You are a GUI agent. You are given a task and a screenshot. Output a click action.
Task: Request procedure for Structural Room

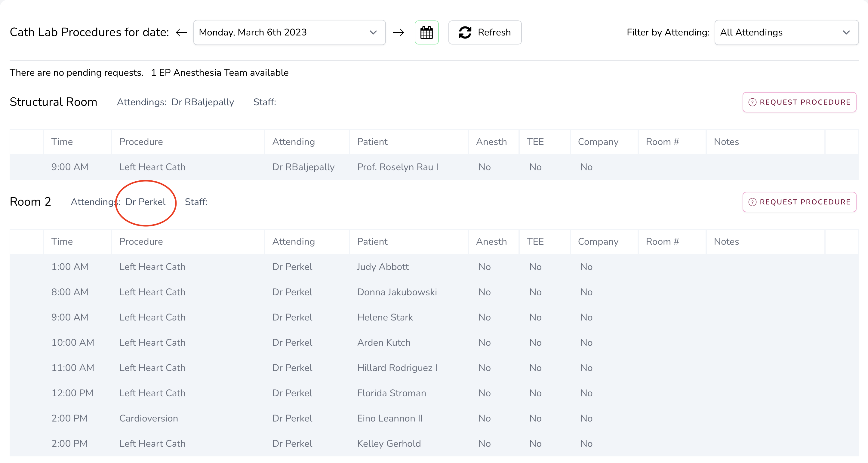[x=799, y=102]
